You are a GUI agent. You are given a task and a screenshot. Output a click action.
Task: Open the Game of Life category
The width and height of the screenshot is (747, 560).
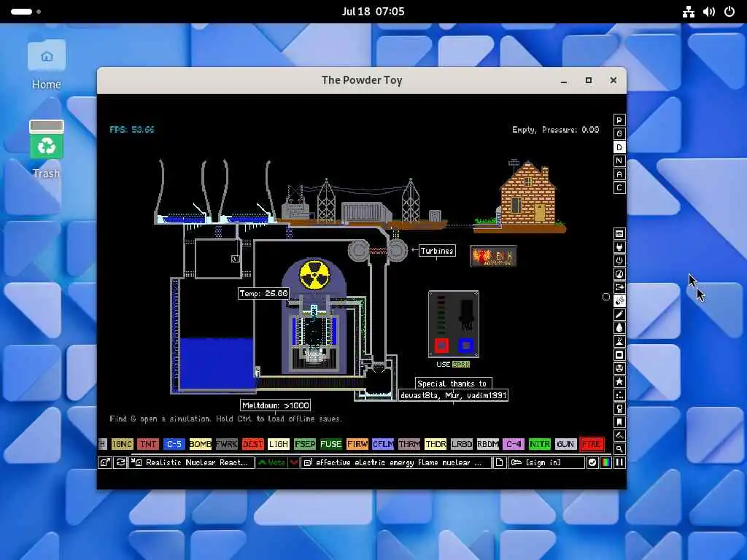pyautogui.click(x=619, y=395)
